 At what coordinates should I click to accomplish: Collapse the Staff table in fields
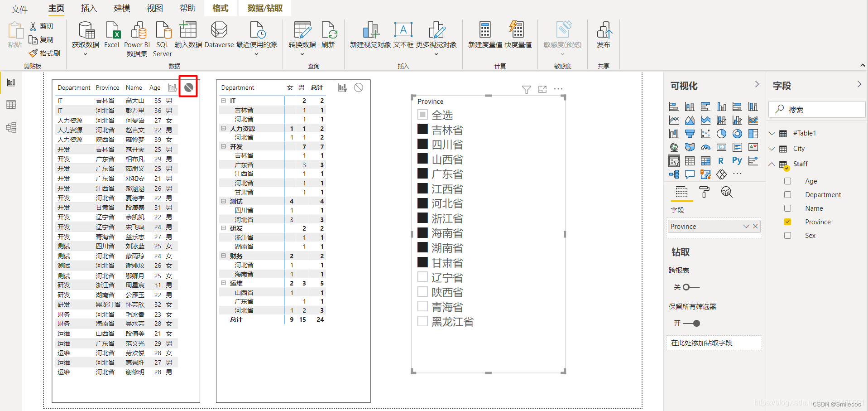[772, 164]
